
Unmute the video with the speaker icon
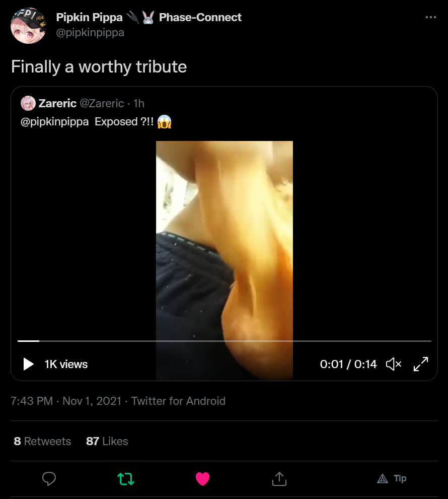394,364
